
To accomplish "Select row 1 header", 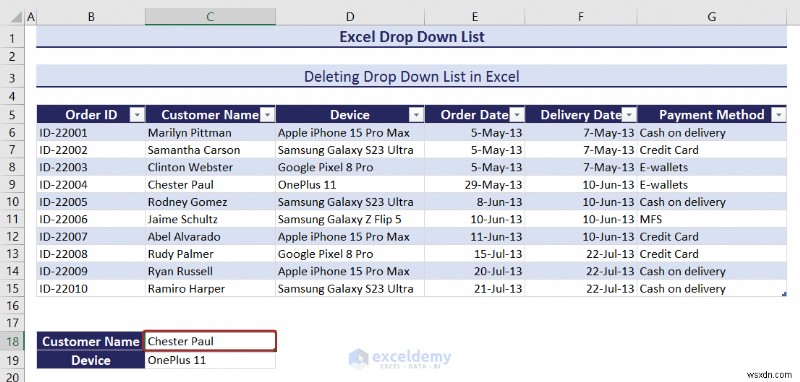I will (x=12, y=38).
